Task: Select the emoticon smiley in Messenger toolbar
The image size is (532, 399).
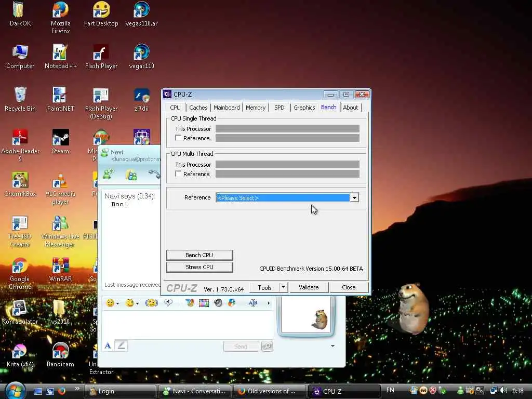Action: [x=110, y=303]
